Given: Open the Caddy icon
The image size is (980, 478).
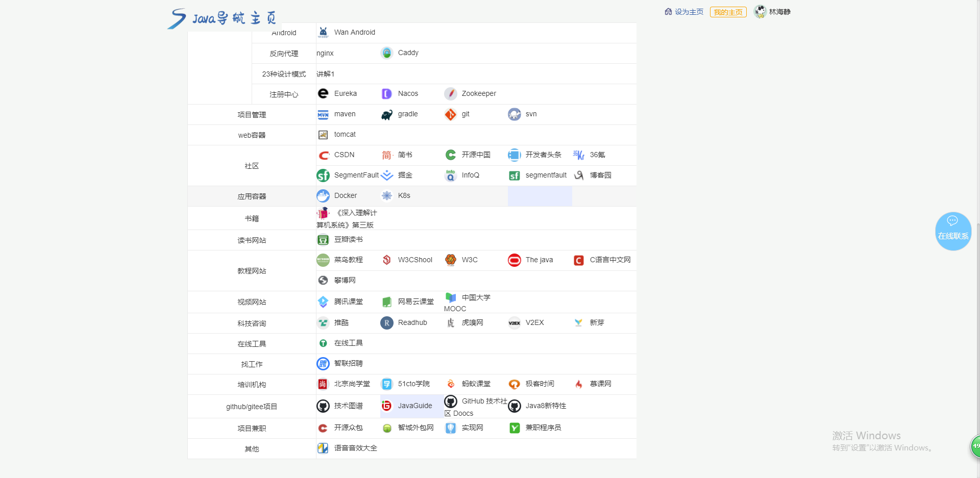Looking at the screenshot, I should (x=387, y=53).
